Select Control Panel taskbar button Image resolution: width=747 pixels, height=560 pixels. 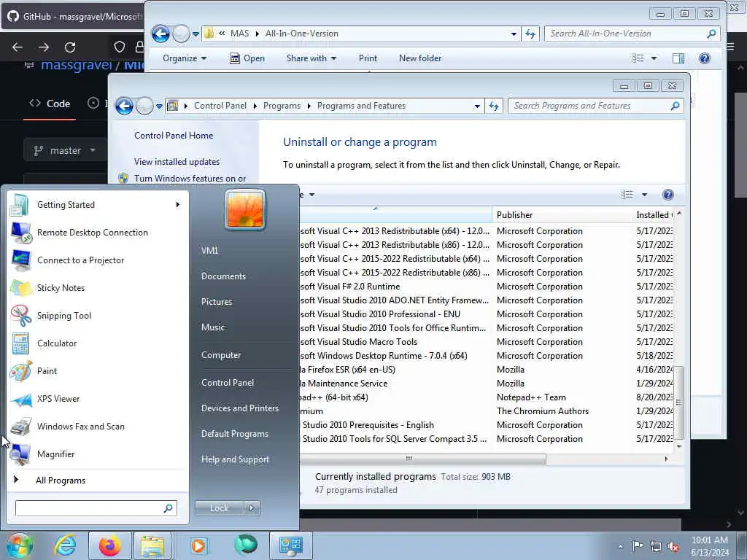(290, 545)
